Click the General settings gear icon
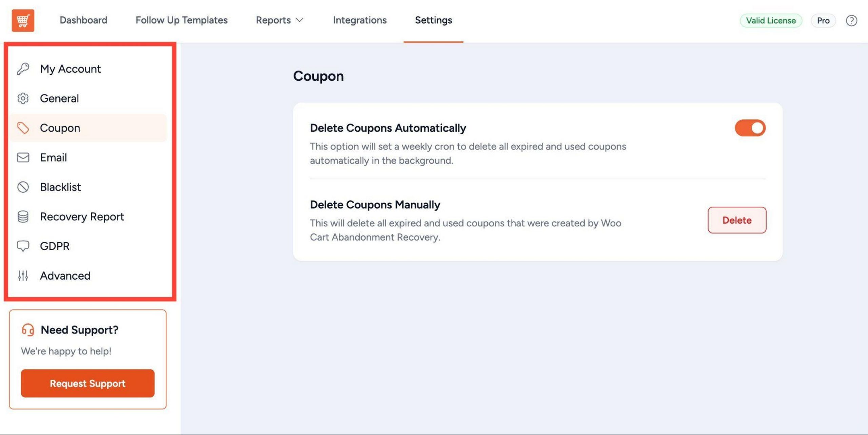The image size is (868, 435). 23,98
